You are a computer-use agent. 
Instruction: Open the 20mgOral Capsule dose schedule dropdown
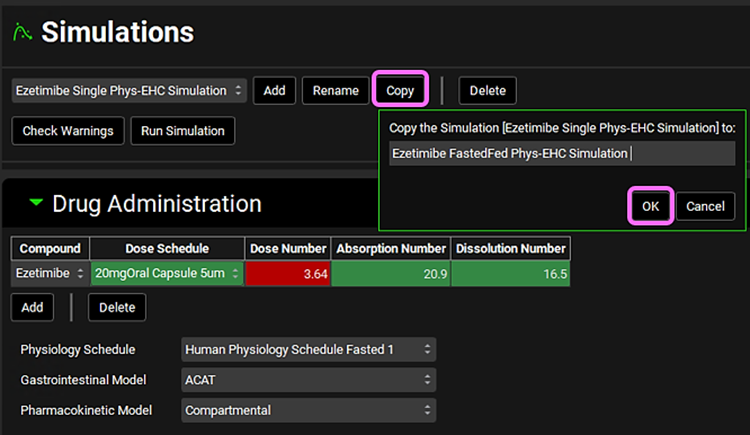(x=167, y=273)
